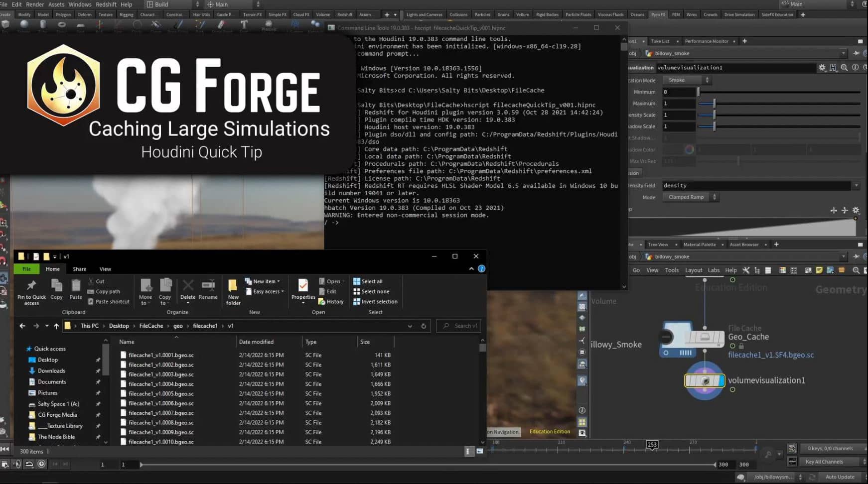This screenshot has height=484, width=868.
Task: Click the pin icon next to the billowy_smoke path bar
Action: click(x=856, y=53)
